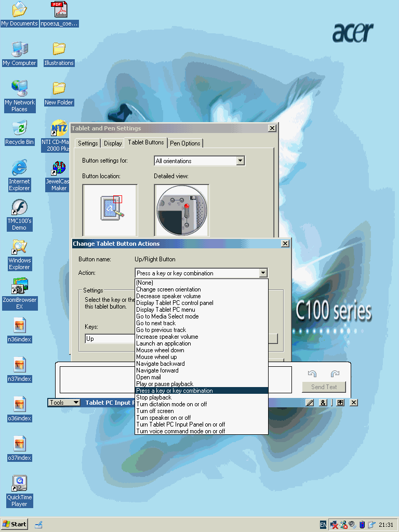
Task: Pick Turn dictation mode on or off
Action: (201, 404)
